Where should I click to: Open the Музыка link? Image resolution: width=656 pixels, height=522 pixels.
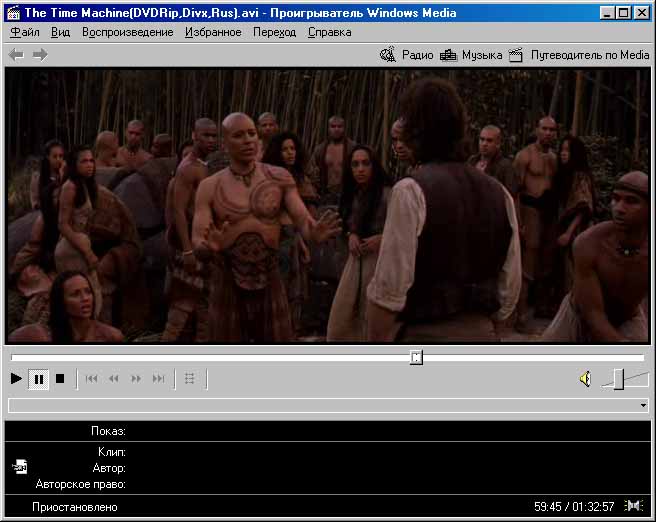[x=472, y=55]
